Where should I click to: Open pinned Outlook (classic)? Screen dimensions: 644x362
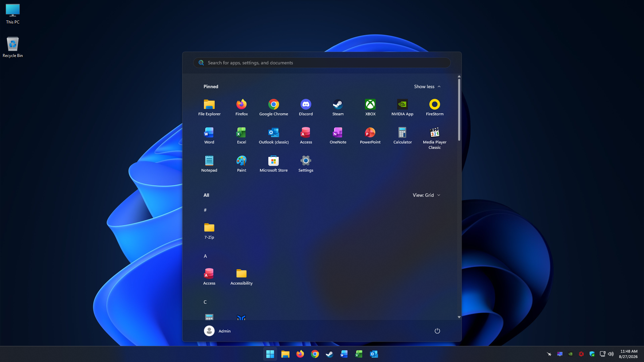click(274, 136)
